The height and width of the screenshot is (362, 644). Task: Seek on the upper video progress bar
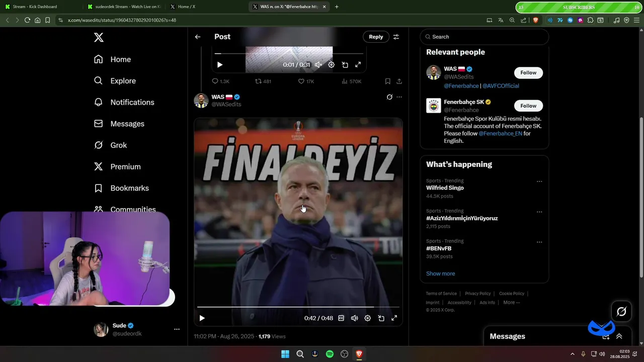click(289, 53)
